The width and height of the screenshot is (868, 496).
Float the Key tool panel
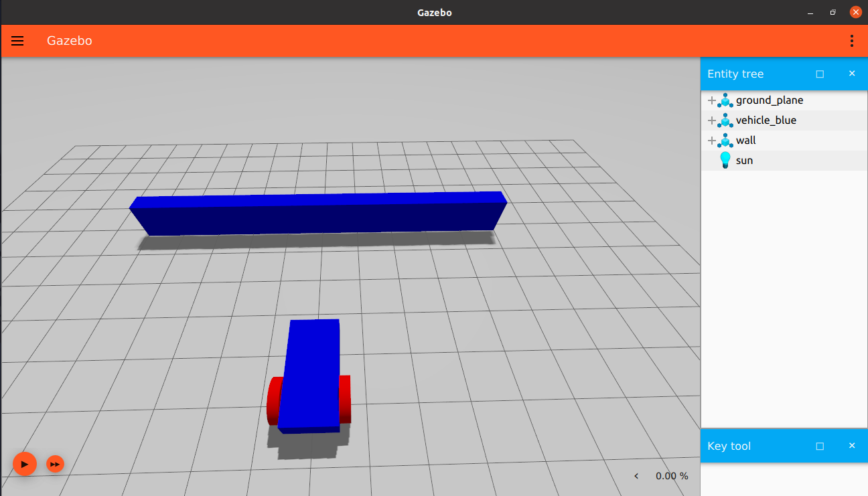pyautogui.click(x=820, y=446)
